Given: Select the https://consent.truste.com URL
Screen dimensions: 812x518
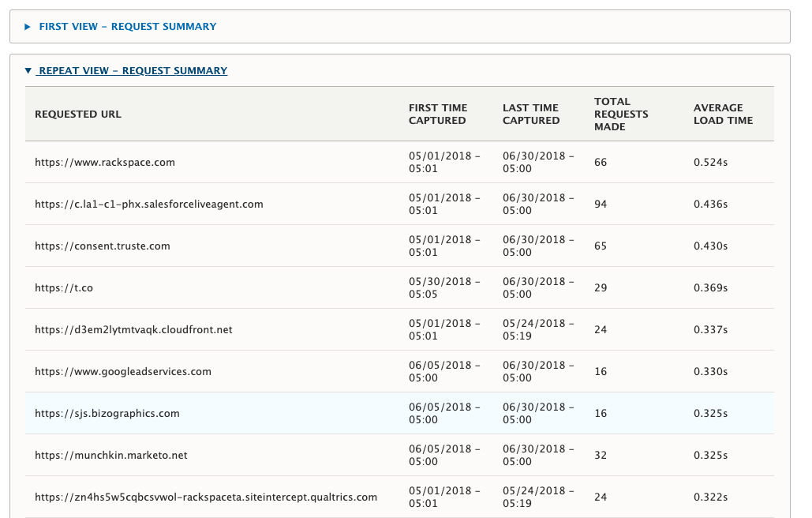Looking at the screenshot, I should [103, 246].
